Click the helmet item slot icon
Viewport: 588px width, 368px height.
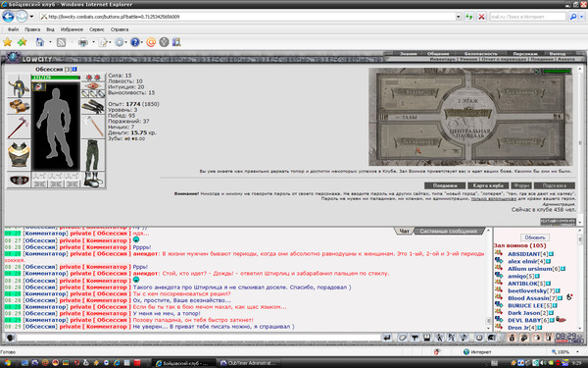click(19, 86)
